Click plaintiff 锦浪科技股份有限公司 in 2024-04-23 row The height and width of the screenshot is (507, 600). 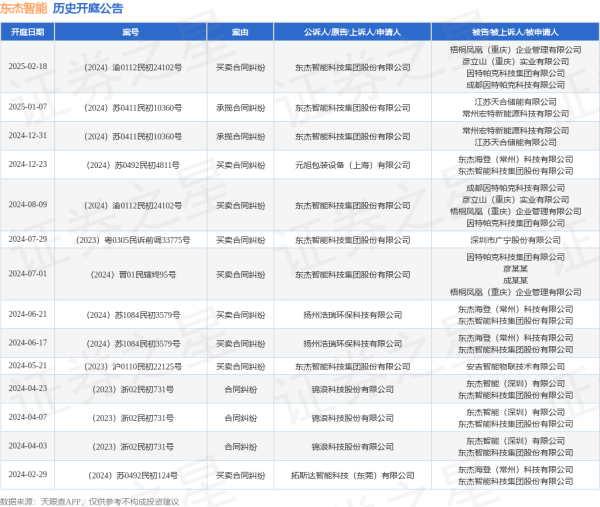[x=352, y=390]
